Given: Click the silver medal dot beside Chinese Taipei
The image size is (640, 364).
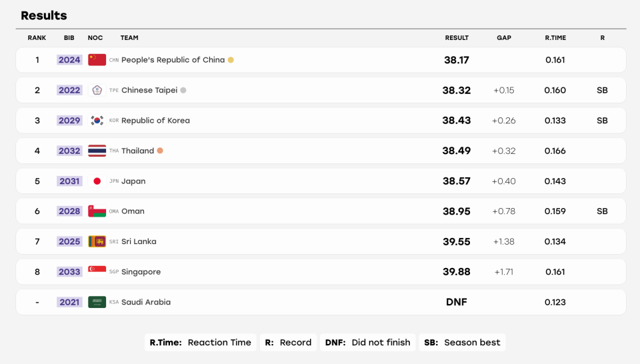Looking at the screenshot, I should tap(183, 90).
